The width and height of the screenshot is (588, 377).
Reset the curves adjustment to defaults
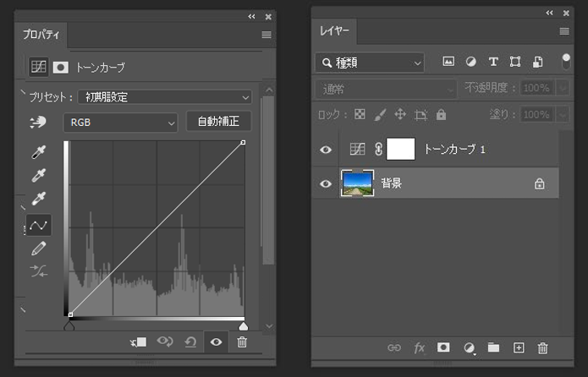pos(190,341)
